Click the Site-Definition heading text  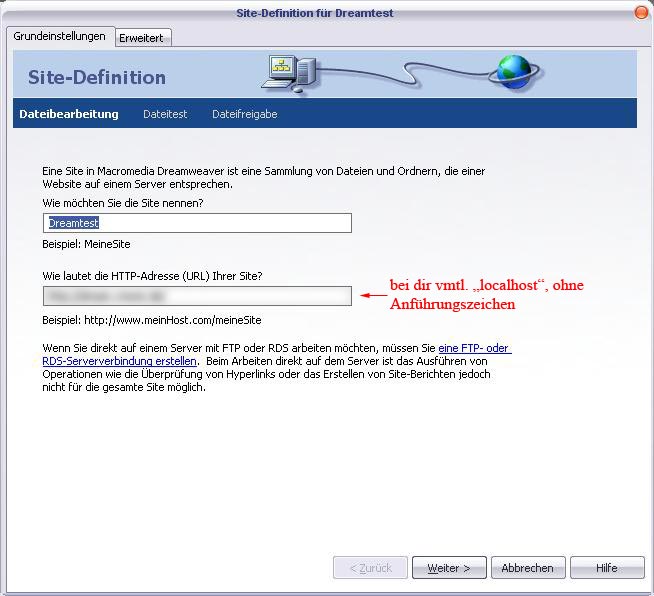(x=97, y=78)
